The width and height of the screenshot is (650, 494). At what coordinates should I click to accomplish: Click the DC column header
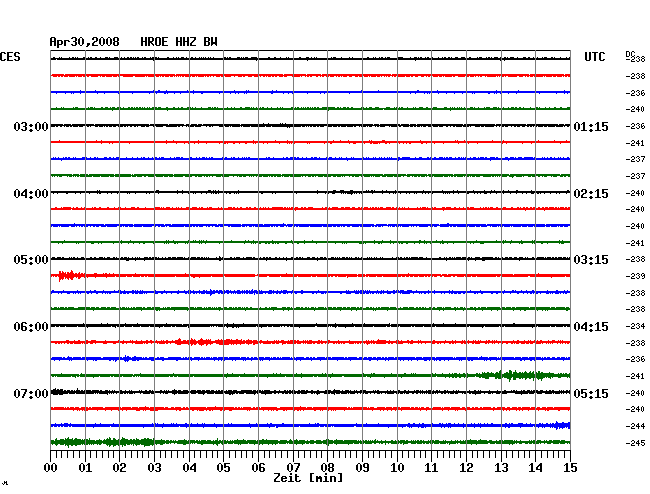[x=630, y=54]
